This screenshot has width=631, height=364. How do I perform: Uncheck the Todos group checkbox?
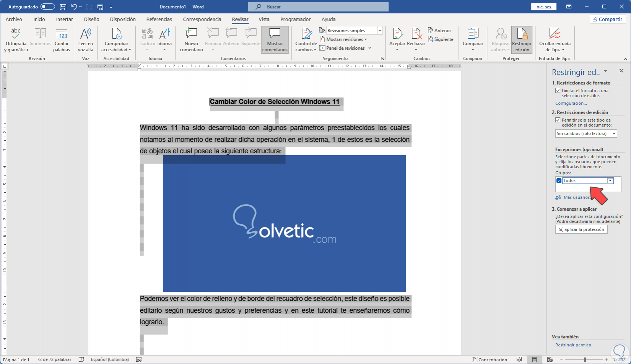(x=559, y=181)
